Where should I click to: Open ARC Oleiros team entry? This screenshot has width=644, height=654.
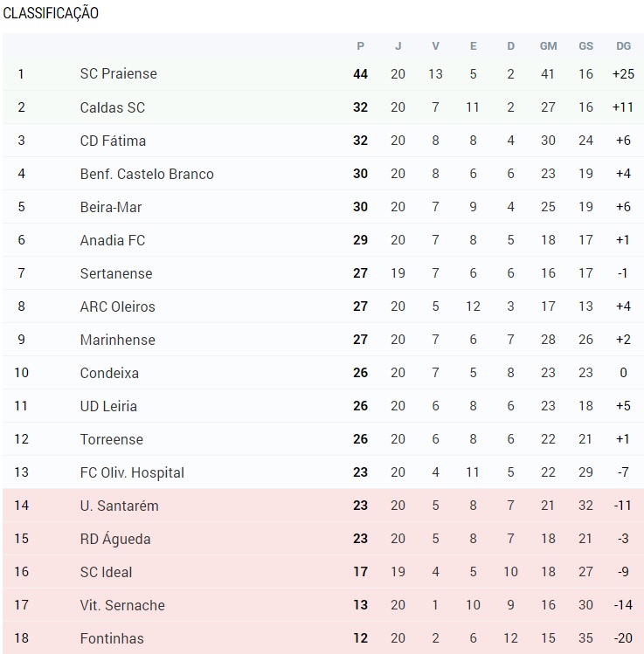[x=117, y=306]
